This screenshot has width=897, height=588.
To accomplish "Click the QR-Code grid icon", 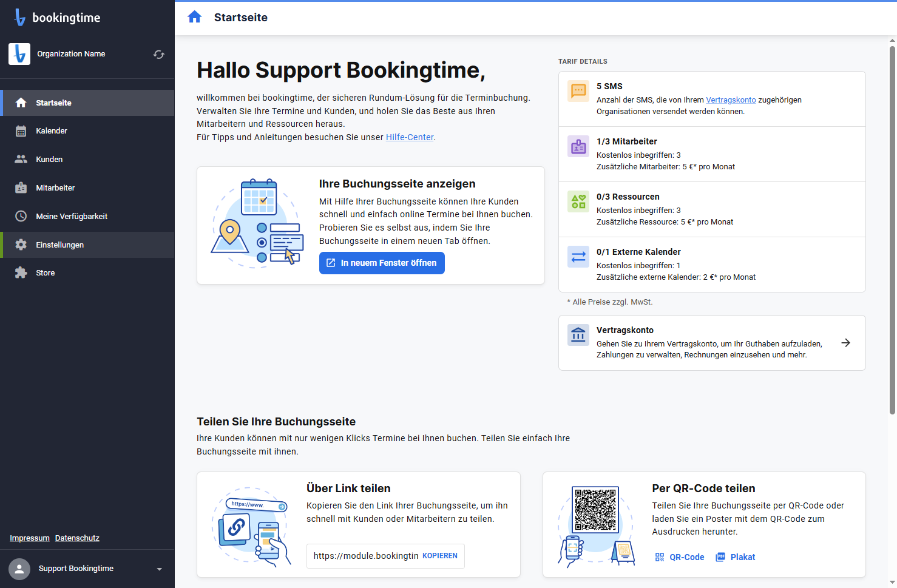I will [x=660, y=557].
